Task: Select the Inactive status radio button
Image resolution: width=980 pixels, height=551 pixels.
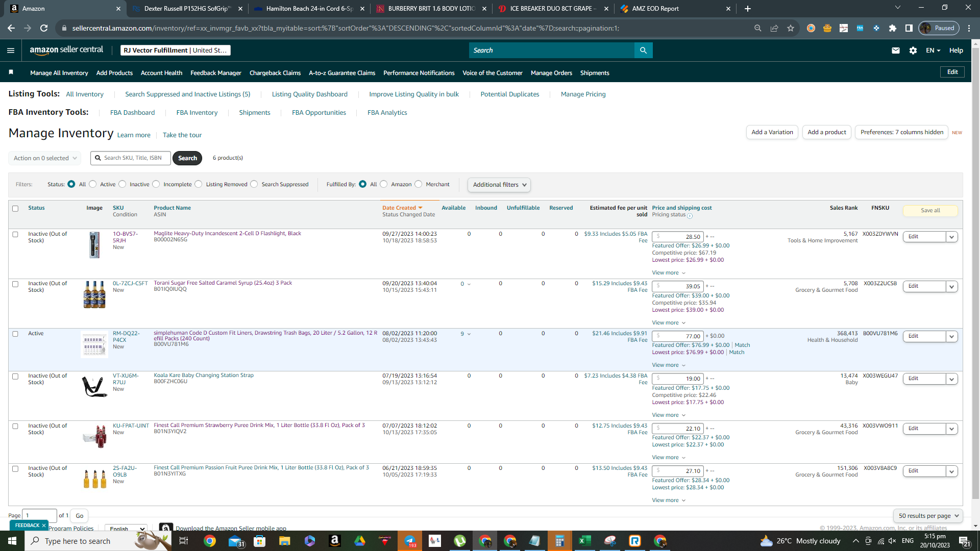Action: (x=122, y=184)
